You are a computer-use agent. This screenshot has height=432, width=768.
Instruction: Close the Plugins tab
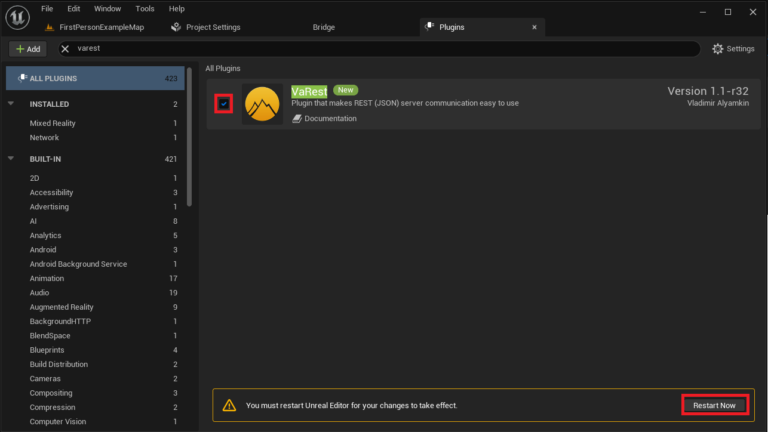[x=534, y=27]
